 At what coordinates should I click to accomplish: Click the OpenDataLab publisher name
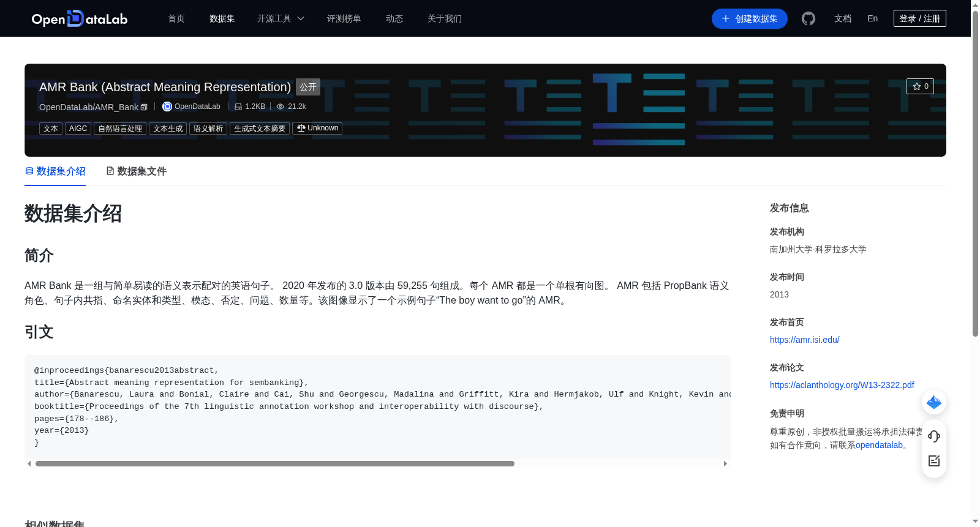pyautogui.click(x=197, y=107)
